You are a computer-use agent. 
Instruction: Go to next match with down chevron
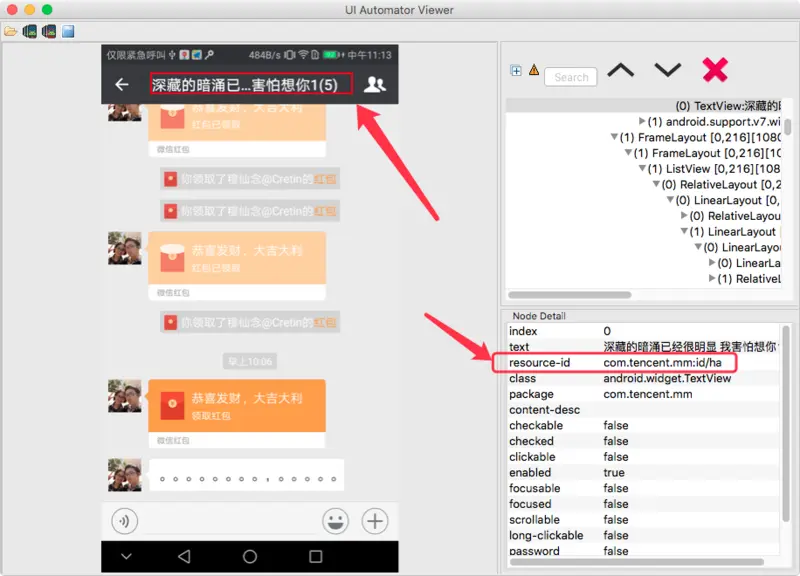pos(667,70)
